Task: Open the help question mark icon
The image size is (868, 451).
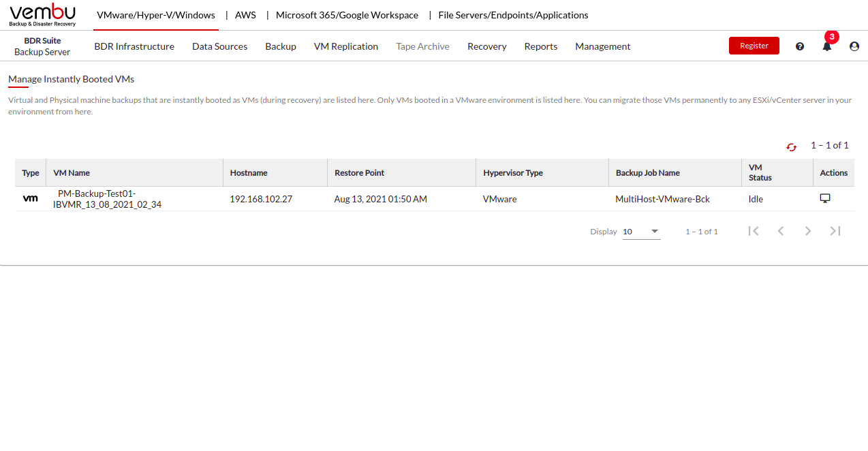Action: [x=800, y=46]
